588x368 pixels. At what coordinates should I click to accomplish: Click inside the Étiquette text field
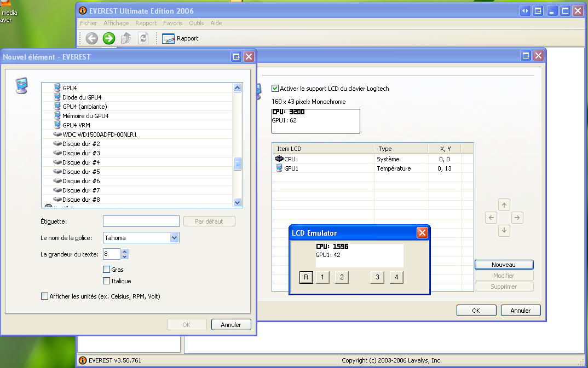141,221
